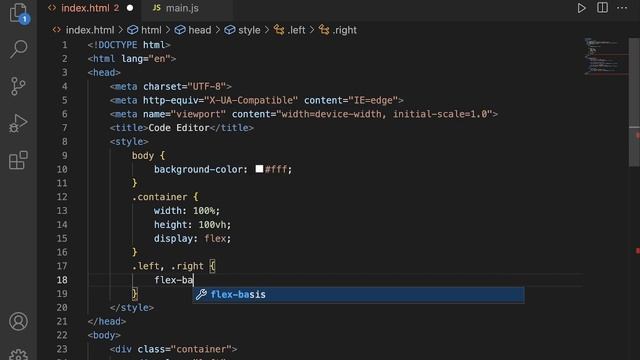The width and height of the screenshot is (640, 360).
Task: Open the Source Control view icon
Action: point(18,86)
